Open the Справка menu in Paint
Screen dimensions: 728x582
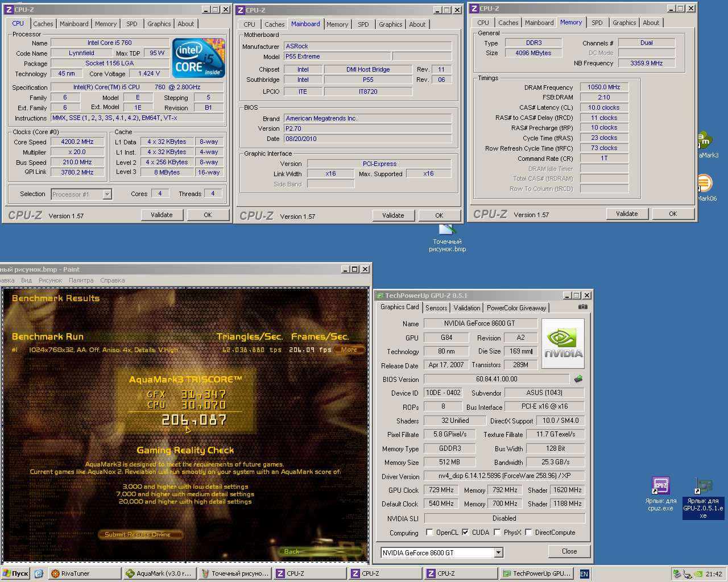(x=113, y=280)
